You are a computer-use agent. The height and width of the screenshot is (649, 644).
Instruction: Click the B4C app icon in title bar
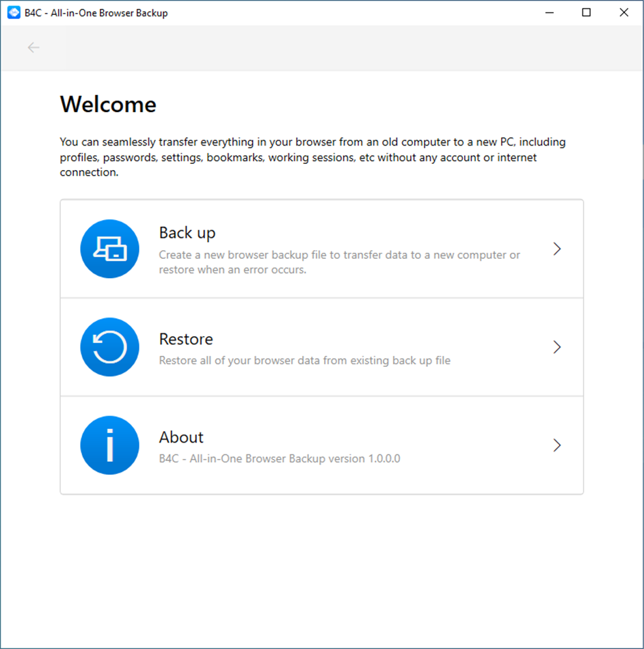(x=12, y=12)
